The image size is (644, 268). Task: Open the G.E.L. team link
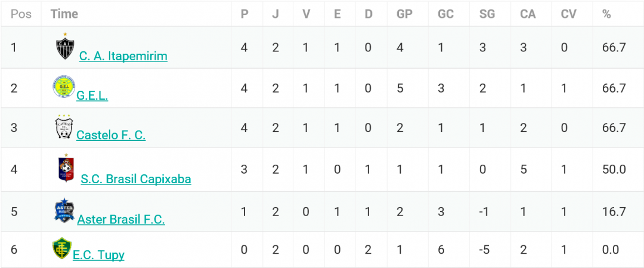tap(92, 96)
